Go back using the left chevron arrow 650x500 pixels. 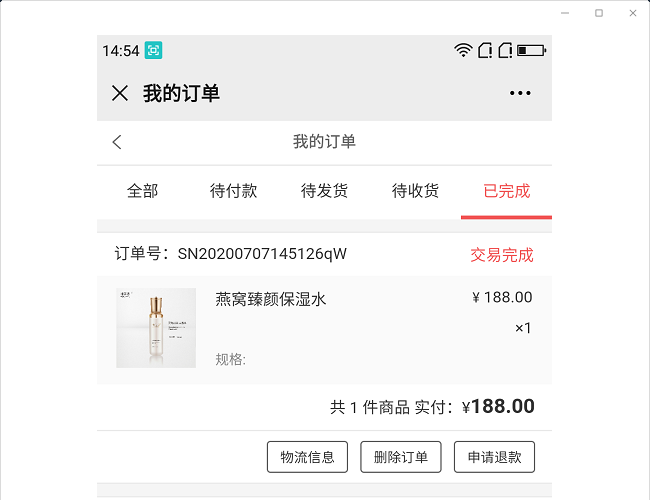[117, 142]
